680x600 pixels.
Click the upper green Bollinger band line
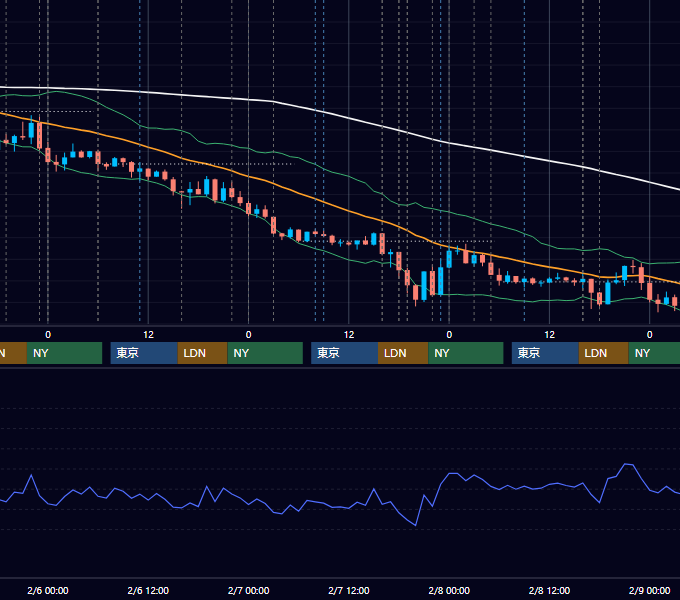click(x=347, y=175)
